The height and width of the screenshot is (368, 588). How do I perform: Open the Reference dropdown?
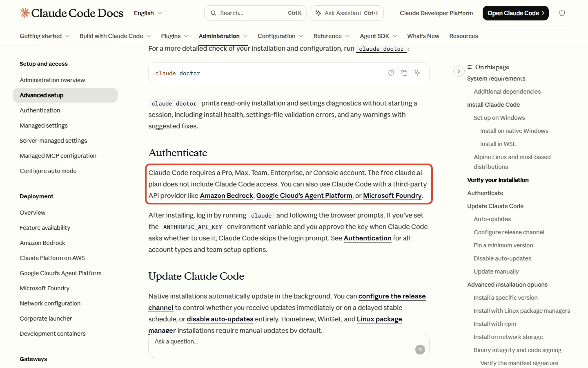tap(332, 36)
